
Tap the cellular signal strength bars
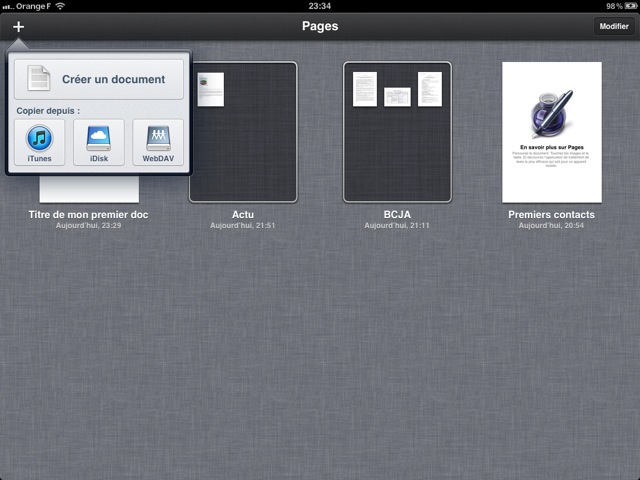point(9,6)
